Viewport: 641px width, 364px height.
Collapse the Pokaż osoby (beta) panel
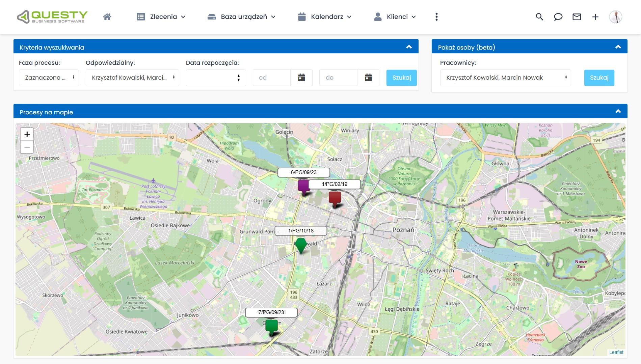click(618, 47)
